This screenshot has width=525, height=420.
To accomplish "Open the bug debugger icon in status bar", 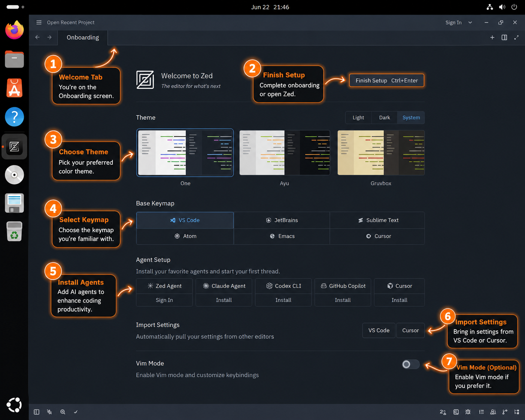I will (468, 412).
